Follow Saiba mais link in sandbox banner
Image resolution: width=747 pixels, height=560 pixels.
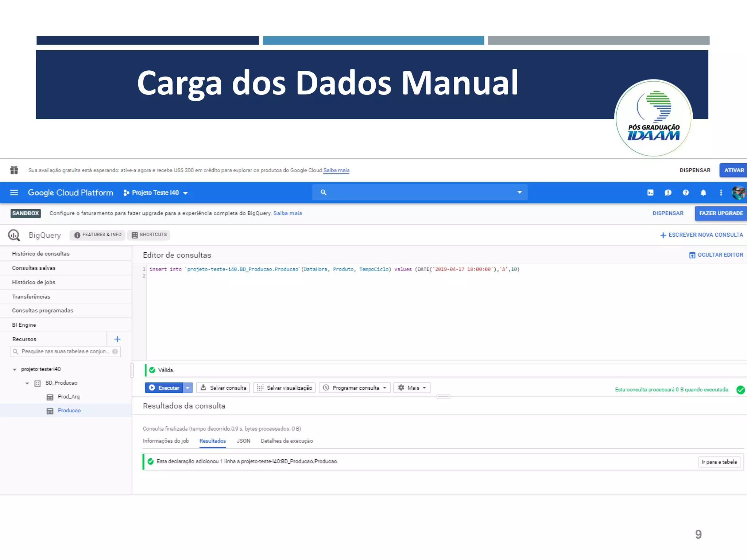pos(288,213)
